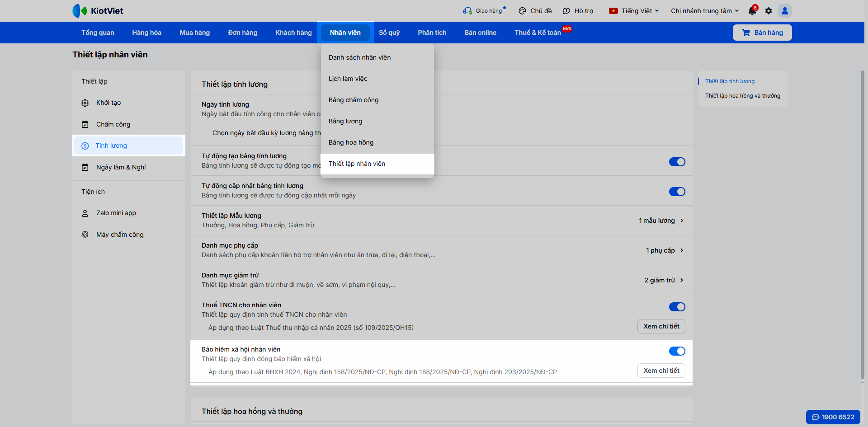
Task: Open the Danh mục phụ cấp row
Action: pyautogui.click(x=442, y=250)
